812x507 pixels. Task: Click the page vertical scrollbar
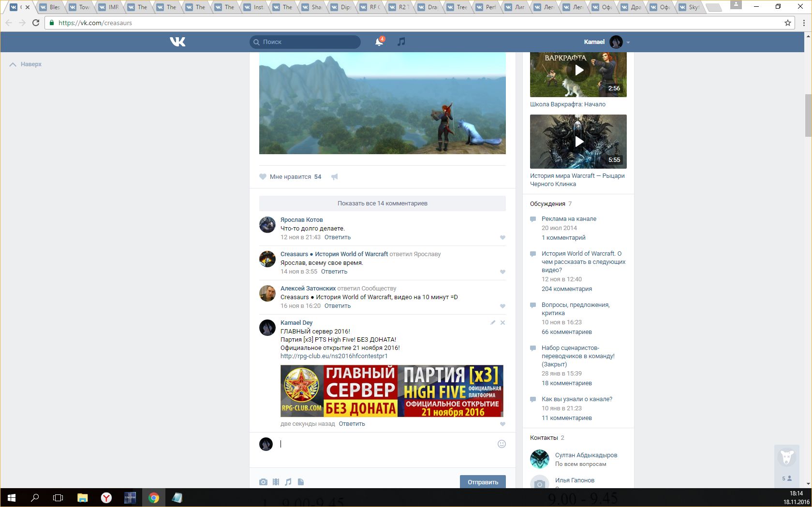coord(808,116)
